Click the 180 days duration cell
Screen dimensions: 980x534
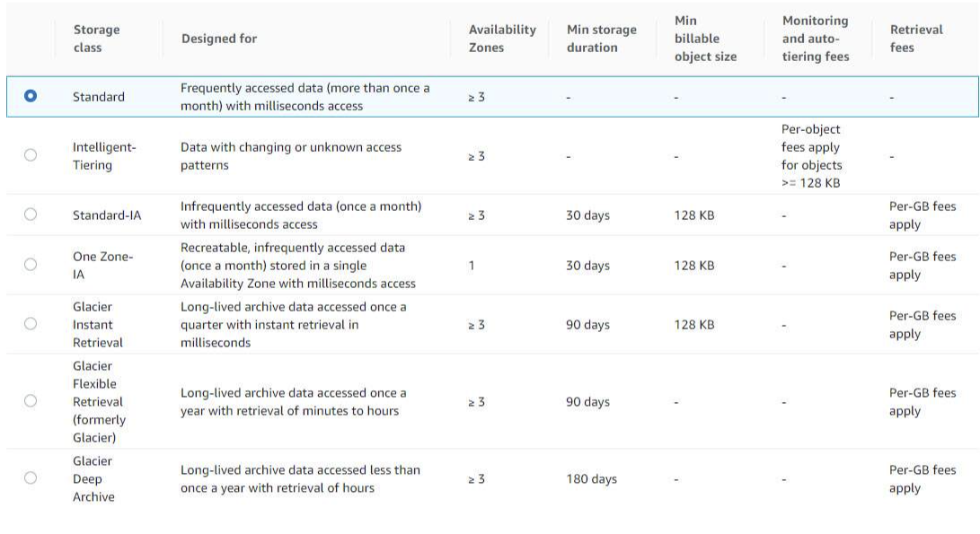[x=591, y=479]
